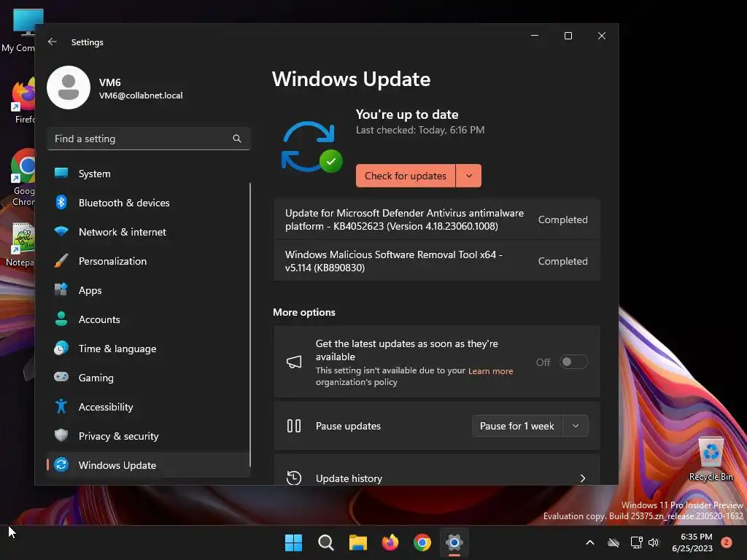Click the Learn more link
Image resolution: width=747 pixels, height=560 pixels.
490,371
